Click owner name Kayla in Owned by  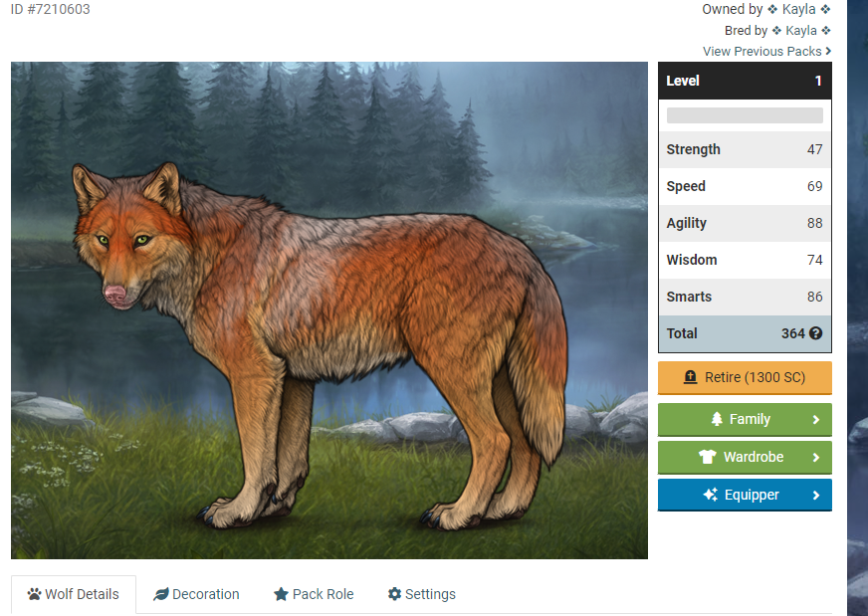[x=798, y=9]
